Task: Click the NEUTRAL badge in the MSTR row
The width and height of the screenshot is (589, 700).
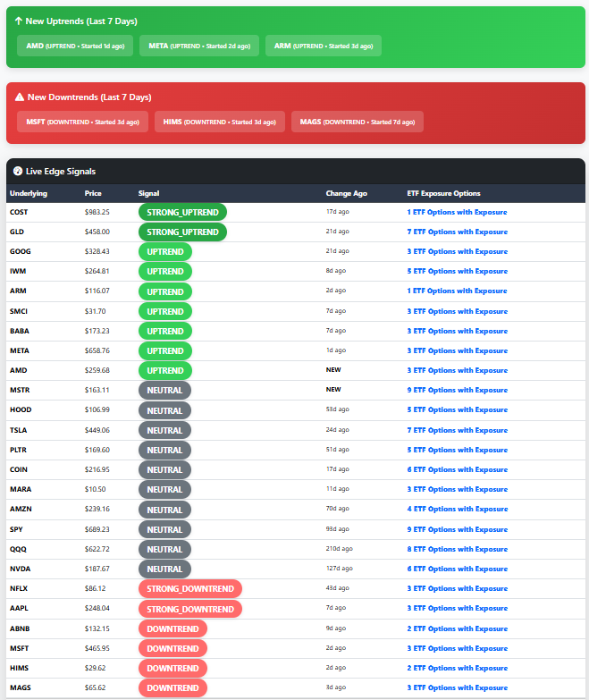Action: (164, 390)
